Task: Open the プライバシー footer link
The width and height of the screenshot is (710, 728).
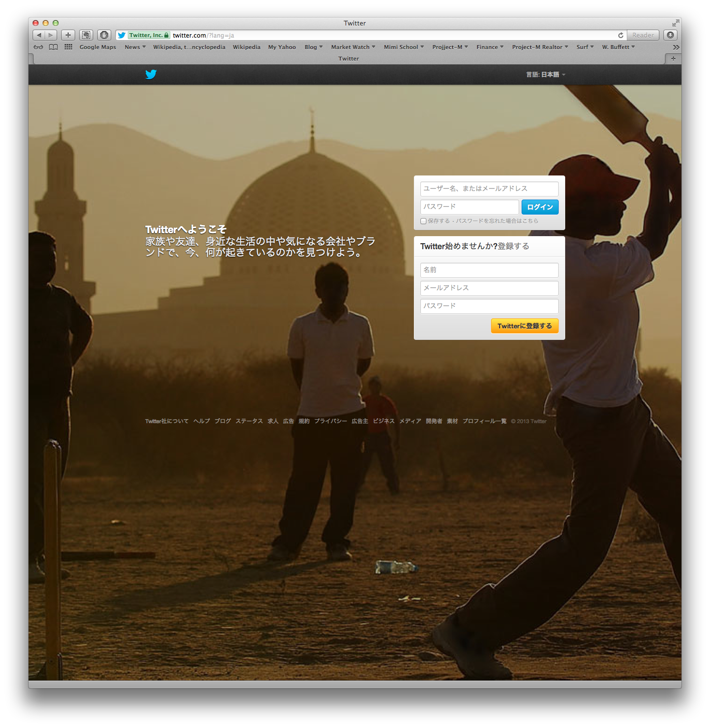Action: click(x=331, y=421)
